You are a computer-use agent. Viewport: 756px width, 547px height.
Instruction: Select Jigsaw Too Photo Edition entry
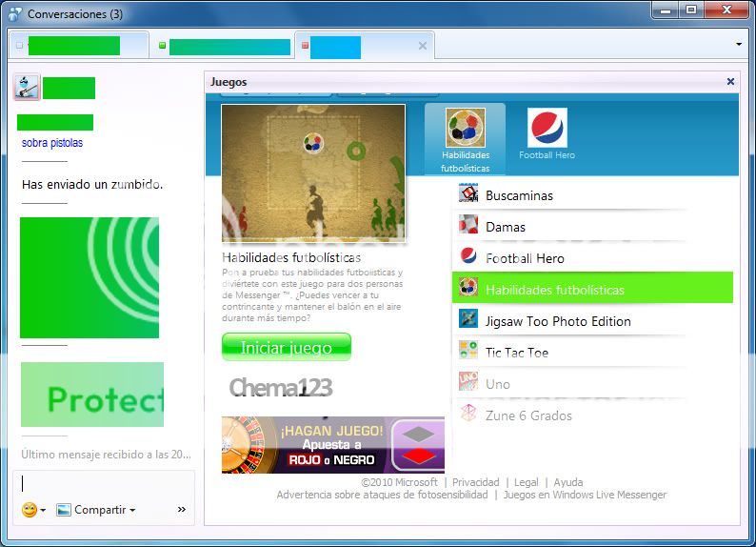[x=592, y=321]
